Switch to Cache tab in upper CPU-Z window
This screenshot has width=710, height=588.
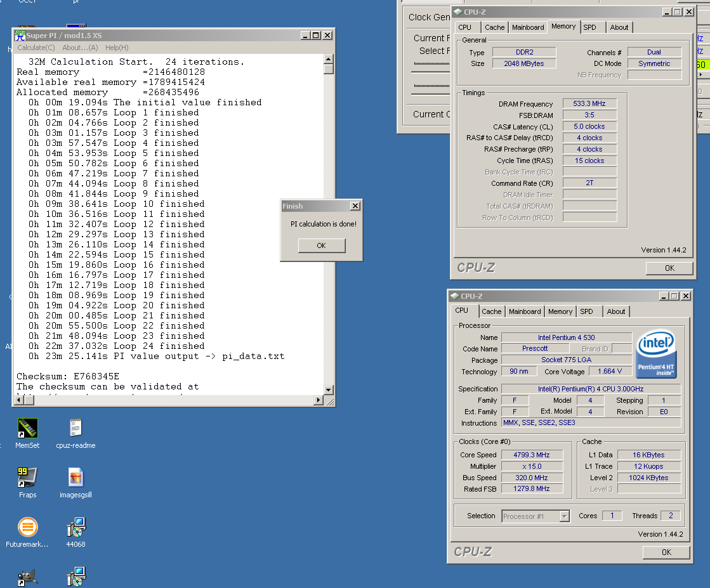point(494,27)
